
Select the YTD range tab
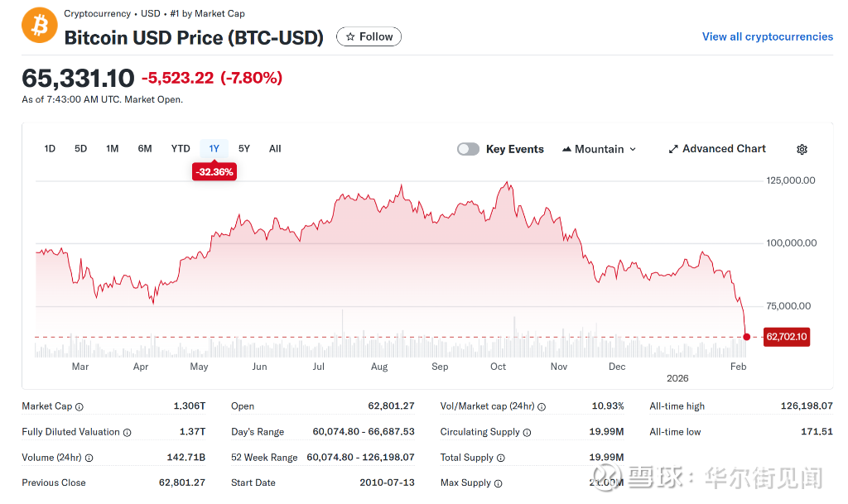coord(181,149)
